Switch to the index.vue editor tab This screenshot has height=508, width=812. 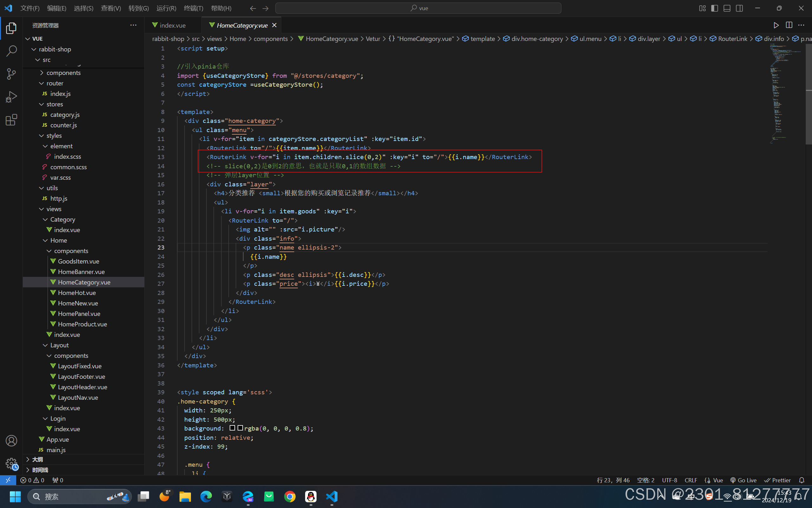click(x=173, y=25)
